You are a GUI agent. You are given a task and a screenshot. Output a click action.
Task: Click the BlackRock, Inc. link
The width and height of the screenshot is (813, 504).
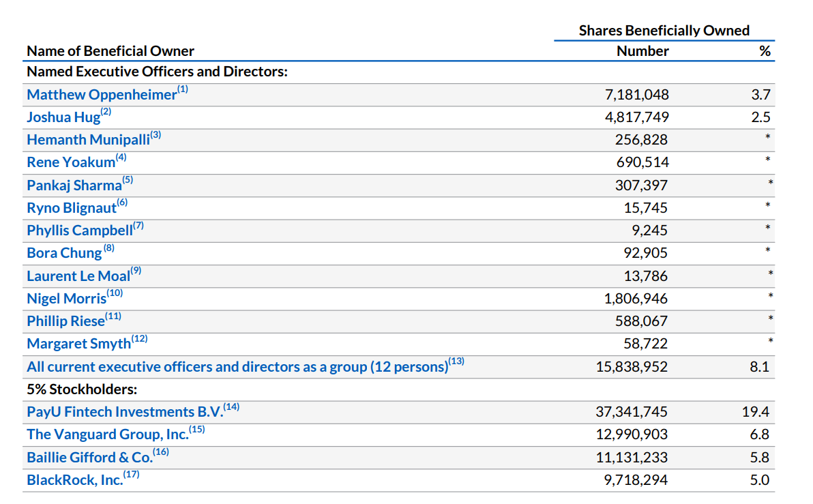pyautogui.click(x=75, y=480)
